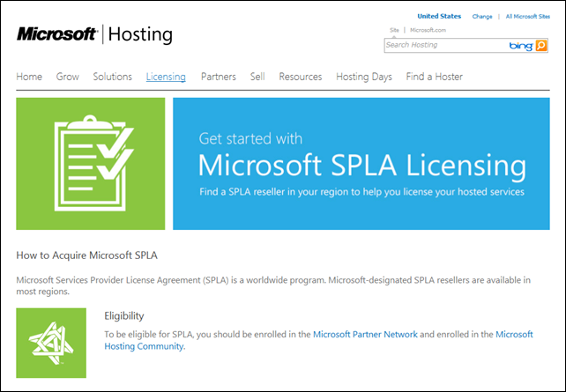
Task: Click the Bing search magnifier button
Action: [541, 46]
